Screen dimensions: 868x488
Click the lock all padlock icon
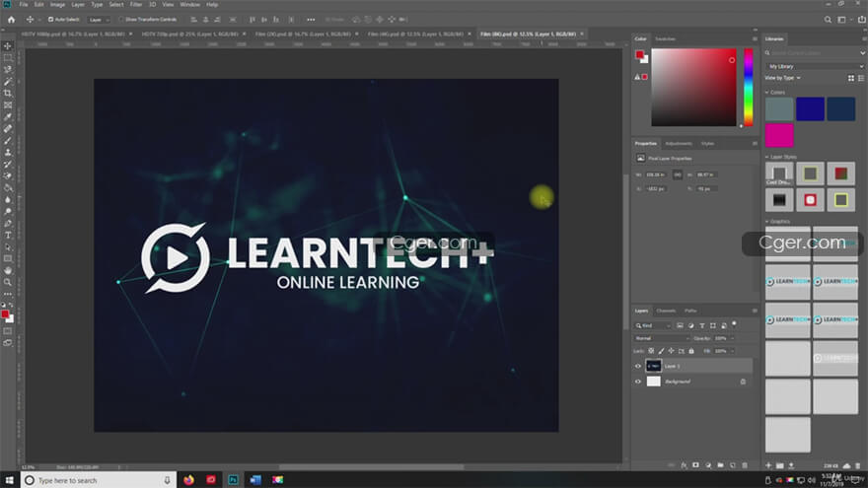pyautogui.click(x=690, y=351)
